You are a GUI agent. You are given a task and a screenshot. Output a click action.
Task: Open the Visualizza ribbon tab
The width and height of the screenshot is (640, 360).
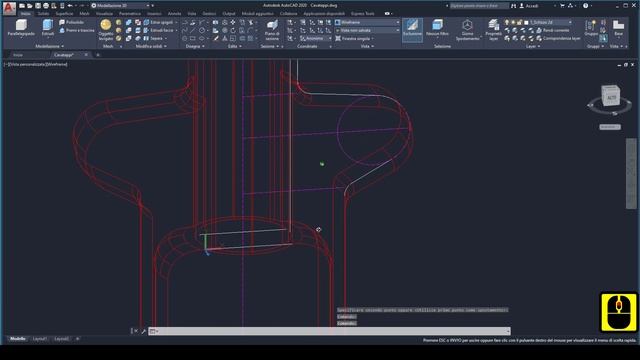click(104, 13)
